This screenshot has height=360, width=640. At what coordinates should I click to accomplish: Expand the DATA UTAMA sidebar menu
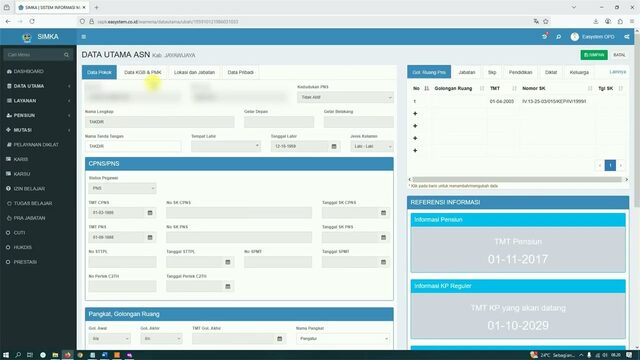[x=38, y=86]
